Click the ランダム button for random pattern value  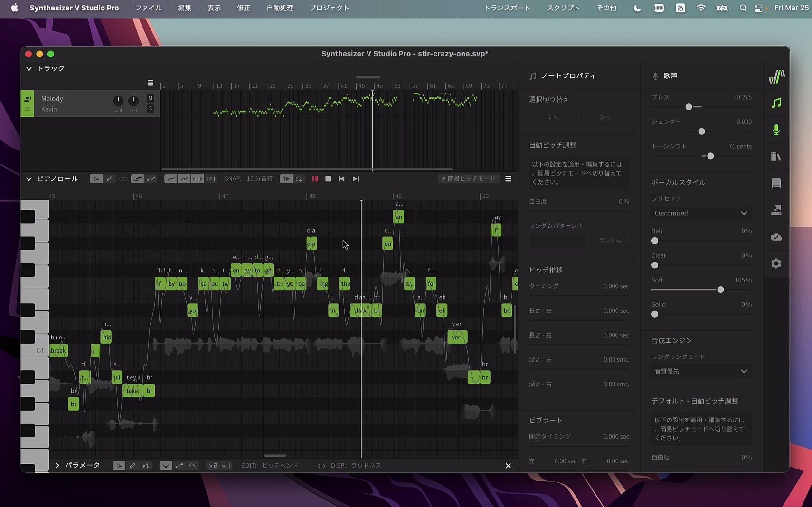coord(609,240)
